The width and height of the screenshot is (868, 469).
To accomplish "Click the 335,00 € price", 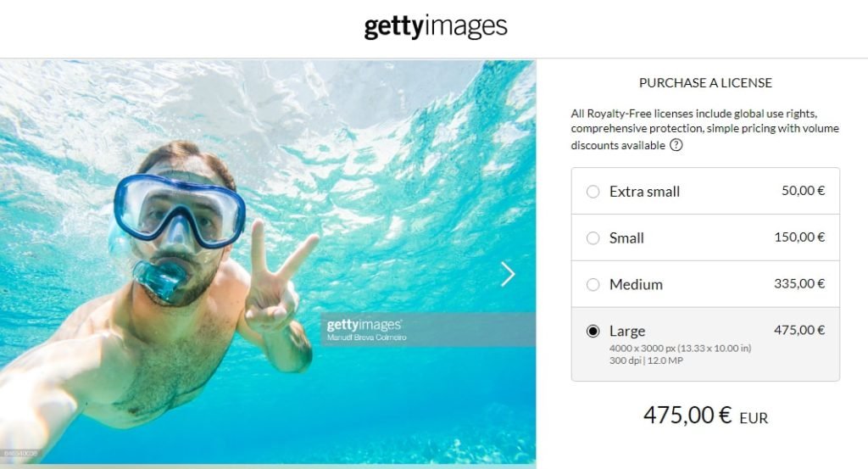I will pos(799,283).
